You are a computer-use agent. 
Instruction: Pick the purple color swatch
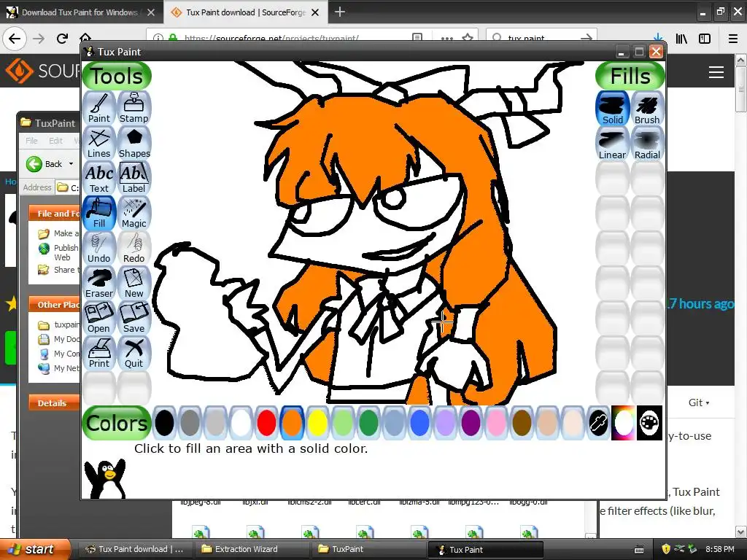pos(471,422)
